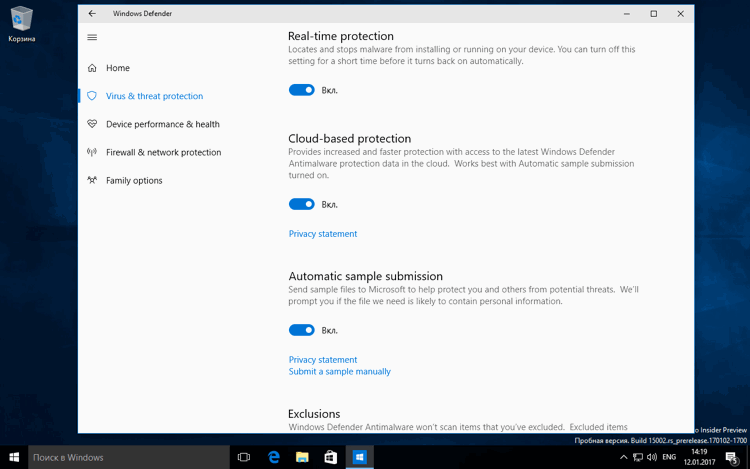Open Device performance & health

point(163,124)
